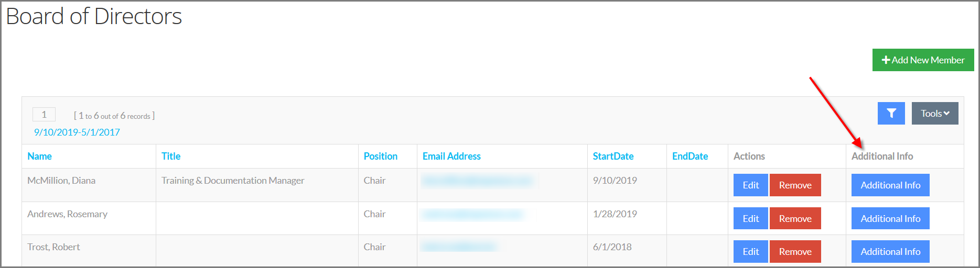Remove Rosemary Andrews from the board

[795, 218]
